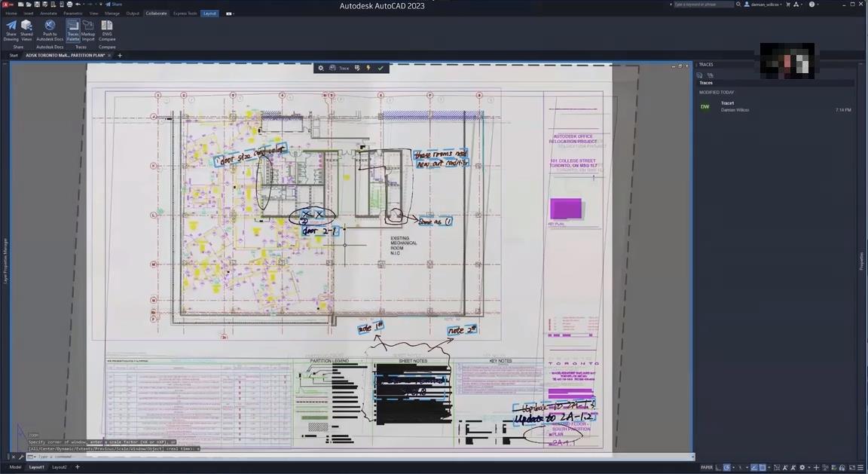Click the purple key plan swatch
The height and width of the screenshot is (474, 868).
click(566, 209)
